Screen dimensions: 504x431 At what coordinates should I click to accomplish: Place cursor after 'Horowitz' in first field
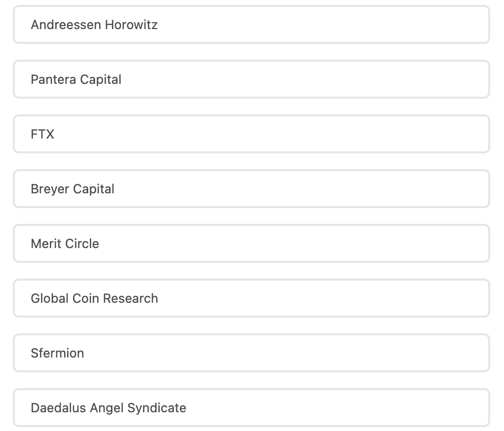pos(159,25)
